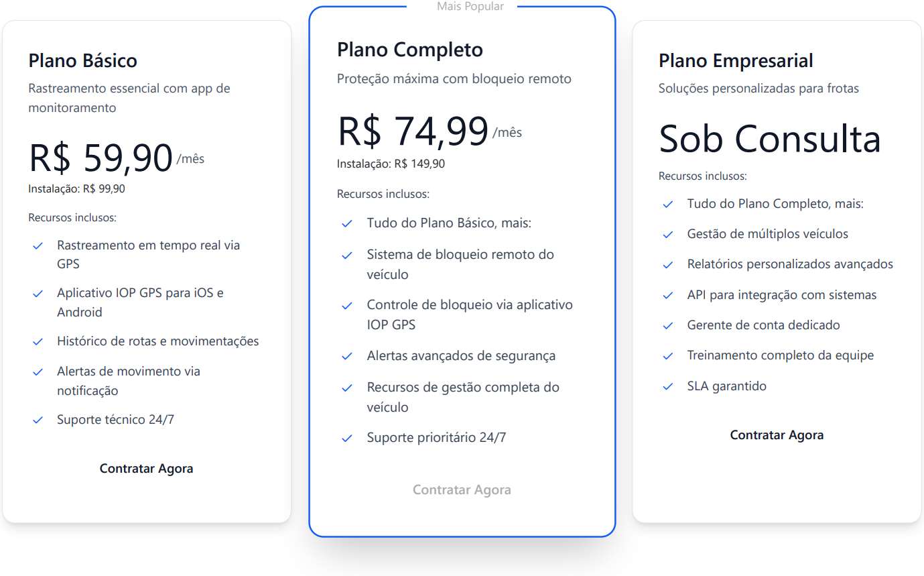The height and width of the screenshot is (576, 924).
Task: Click Contratar Agora on Plano Completo
Action: point(462,489)
